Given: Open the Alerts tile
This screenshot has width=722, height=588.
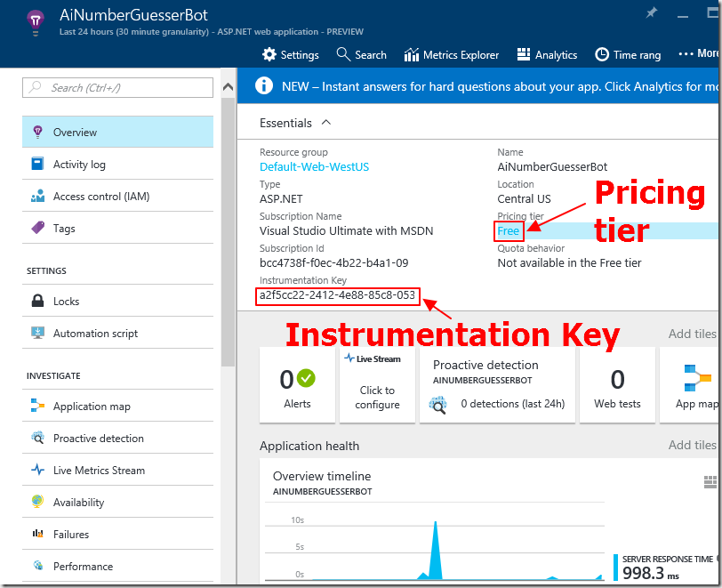Looking at the screenshot, I should tap(297, 385).
